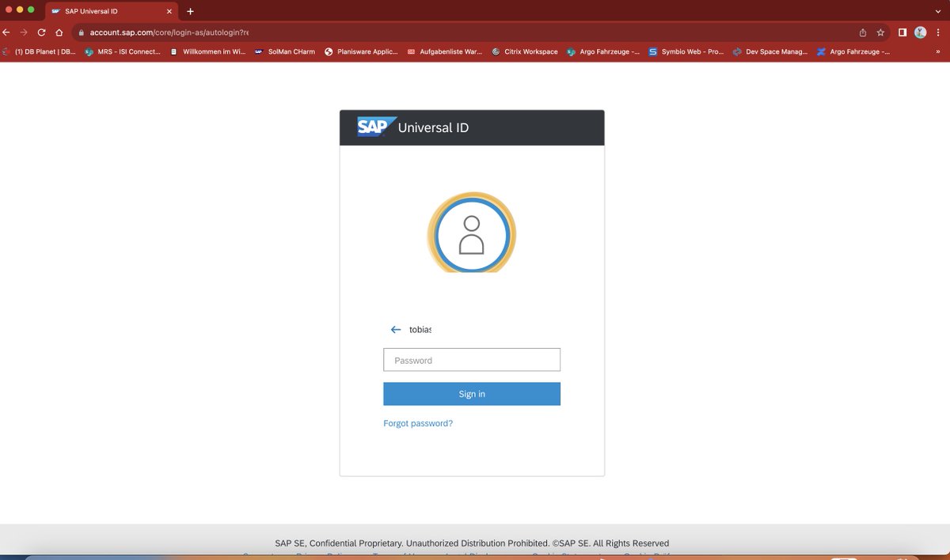Open the Citrix Workspace bookmark

(x=525, y=51)
